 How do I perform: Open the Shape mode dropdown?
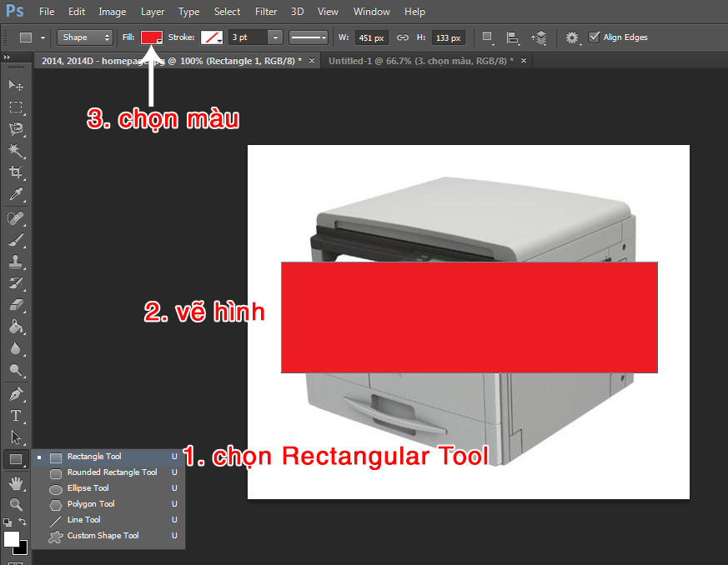pos(83,37)
